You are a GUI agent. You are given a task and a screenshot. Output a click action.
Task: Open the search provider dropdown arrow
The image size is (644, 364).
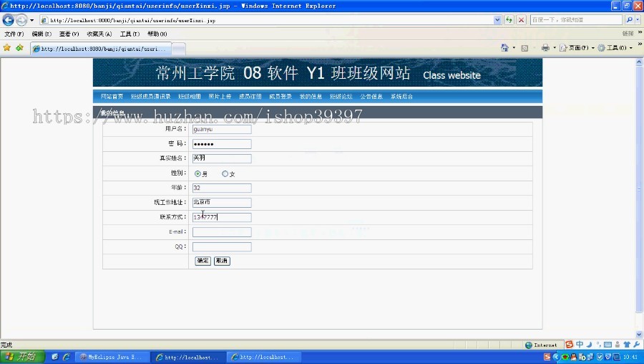click(x=638, y=20)
